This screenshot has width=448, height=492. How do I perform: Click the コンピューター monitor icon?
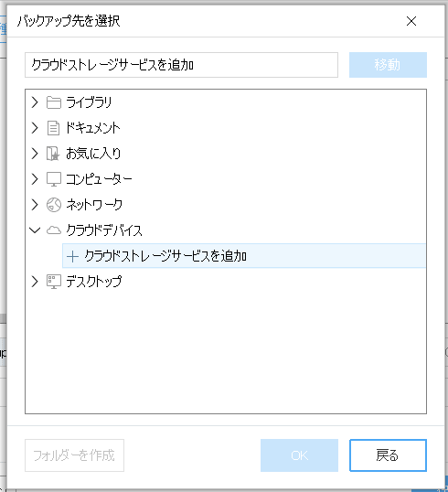pos(54,179)
